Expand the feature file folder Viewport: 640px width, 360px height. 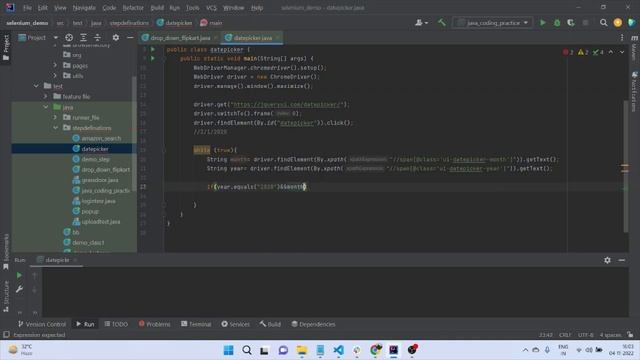pos(46,96)
